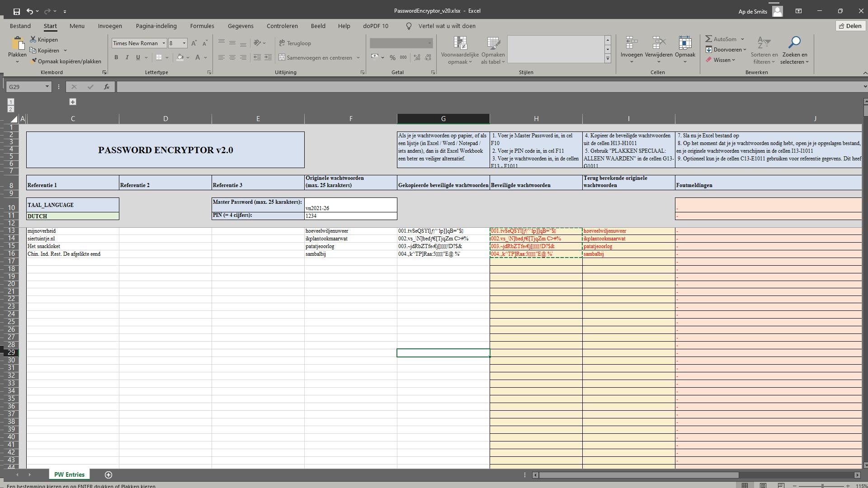Click the Knippen (cut) scissors icon
This screenshot has height=488, width=868.
33,40
